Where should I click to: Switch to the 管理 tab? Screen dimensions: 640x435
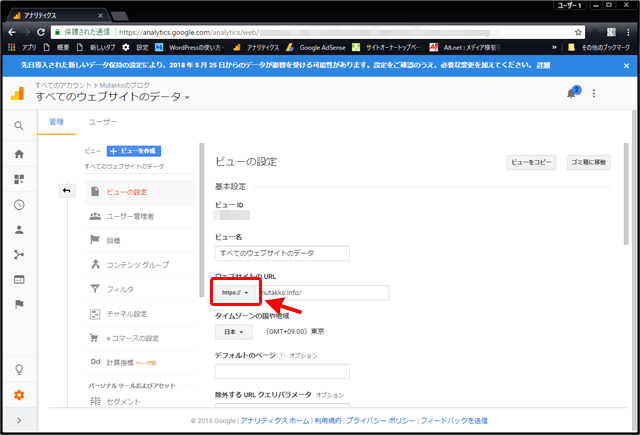(56, 122)
